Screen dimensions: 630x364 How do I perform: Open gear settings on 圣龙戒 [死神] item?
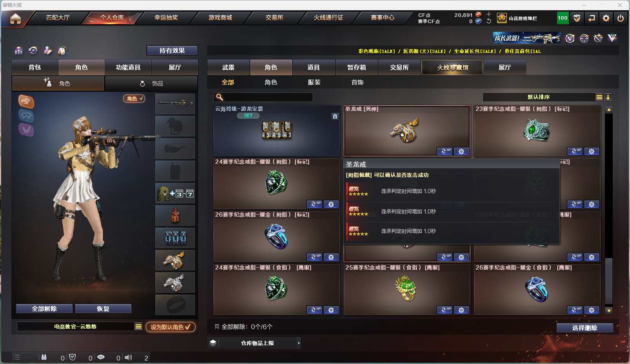click(461, 151)
